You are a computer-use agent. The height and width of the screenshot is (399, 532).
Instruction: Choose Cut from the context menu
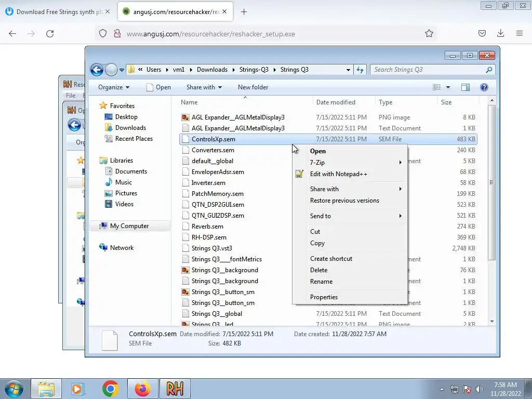click(351, 232)
